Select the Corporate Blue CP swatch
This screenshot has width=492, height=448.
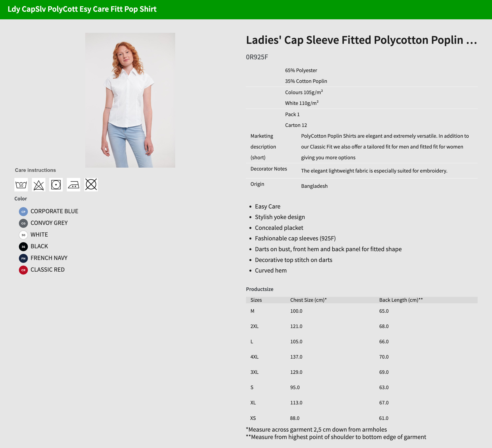pos(23,211)
